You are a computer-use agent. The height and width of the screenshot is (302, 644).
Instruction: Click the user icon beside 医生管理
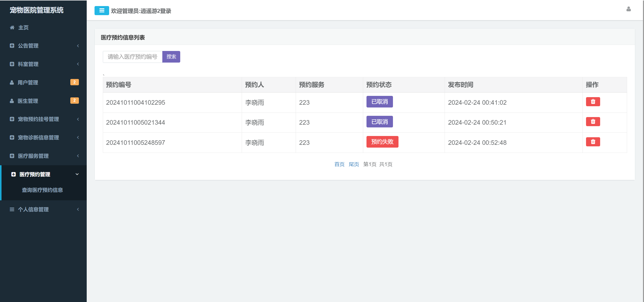12,101
